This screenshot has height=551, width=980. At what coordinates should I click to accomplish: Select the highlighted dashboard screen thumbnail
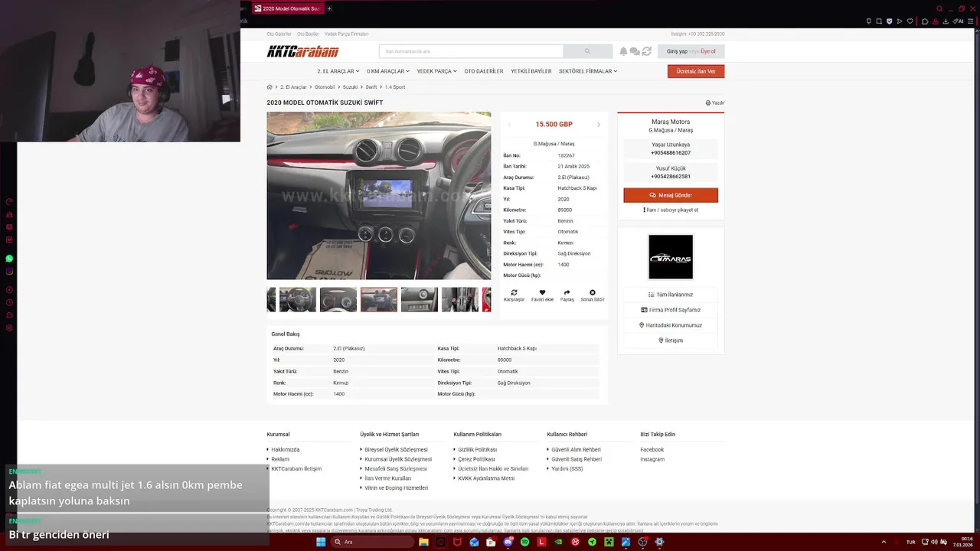[x=379, y=299]
